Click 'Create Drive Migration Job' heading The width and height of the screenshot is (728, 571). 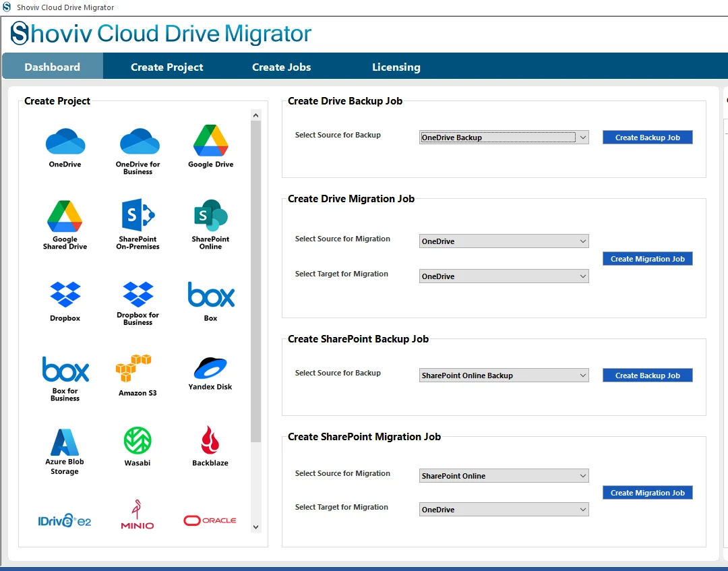pyautogui.click(x=351, y=199)
